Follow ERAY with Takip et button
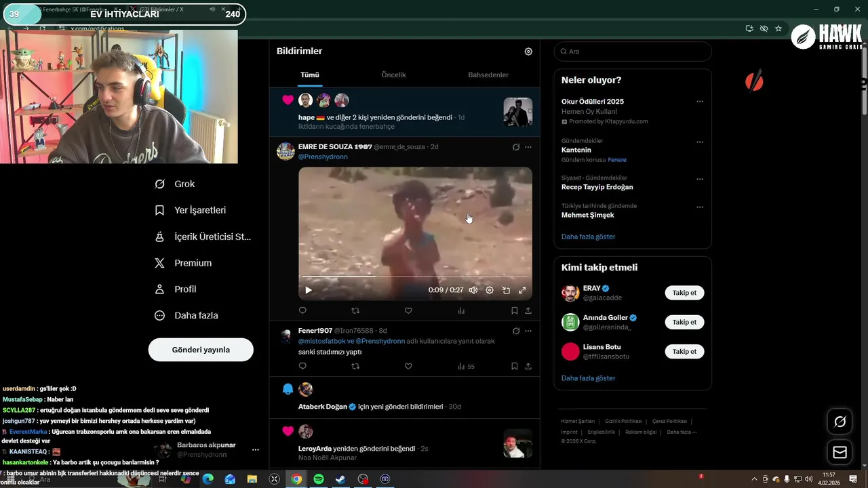This screenshot has width=868, height=488. pos(684,293)
